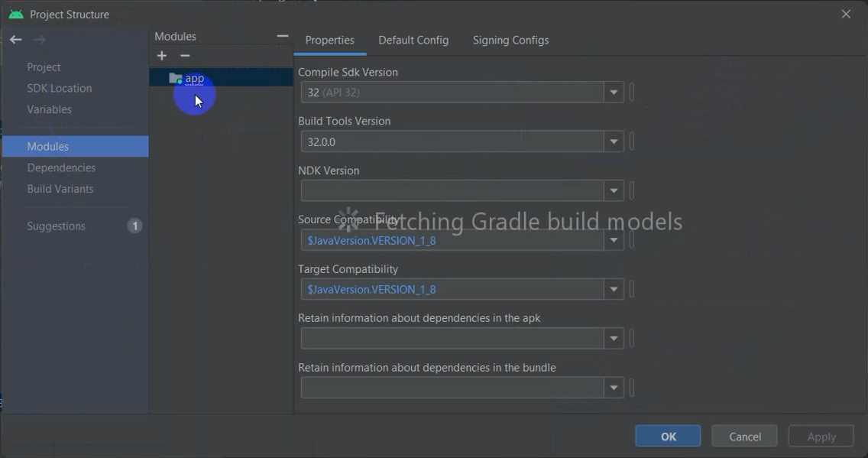Open the Target Compatibility dropdown arrow
The image size is (868, 458).
[614, 289]
